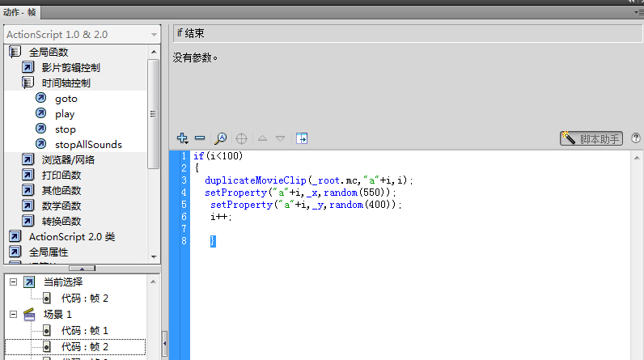Open the panel options menu at top right
This screenshot has height=360, width=644.
(x=638, y=13)
